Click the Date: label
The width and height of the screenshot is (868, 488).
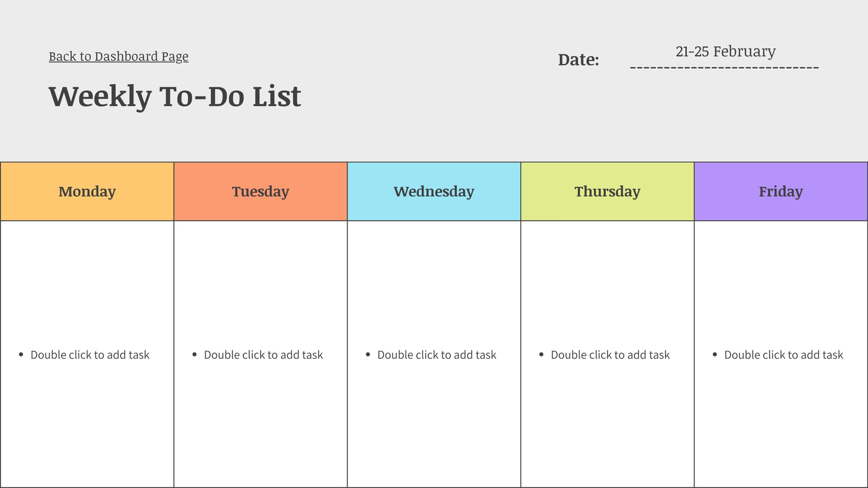578,60
